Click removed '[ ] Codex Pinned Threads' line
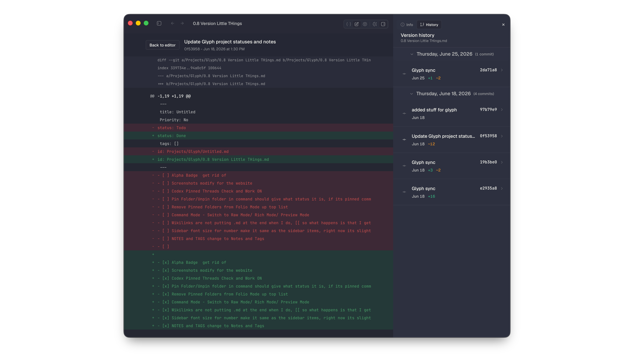 pyautogui.click(x=258, y=191)
